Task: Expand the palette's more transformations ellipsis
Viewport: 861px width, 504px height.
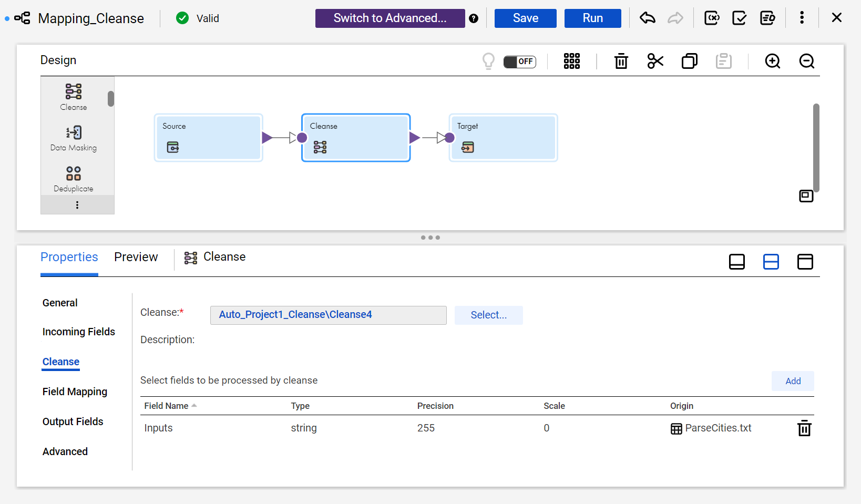Action: pos(77,205)
